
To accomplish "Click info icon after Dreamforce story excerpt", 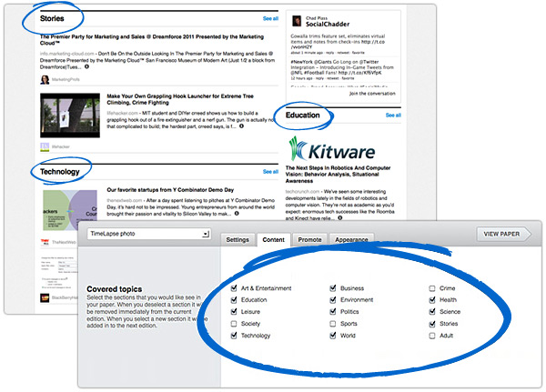I will click(x=86, y=66).
